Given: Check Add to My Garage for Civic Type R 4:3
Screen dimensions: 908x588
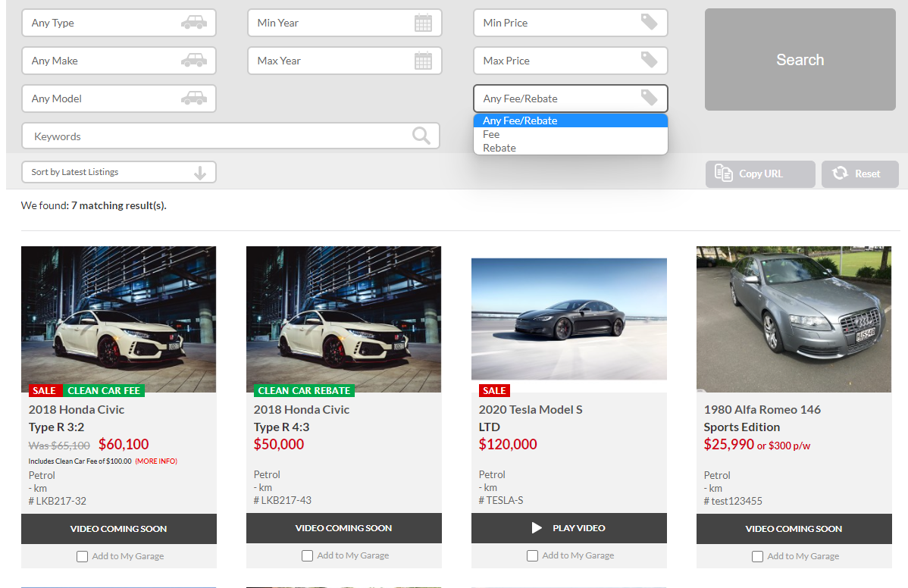Looking at the screenshot, I should (x=308, y=555).
